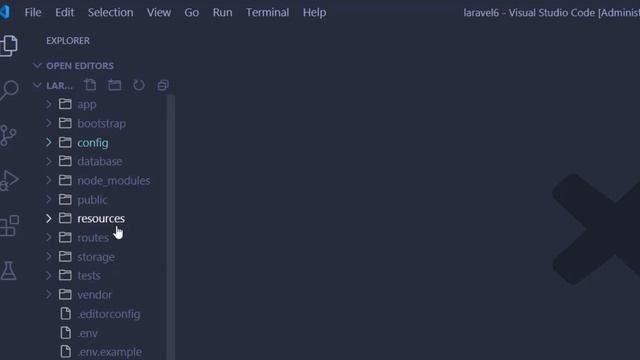Expand the public folder chevron
Image resolution: width=640 pixels, height=360 pixels.
(49, 199)
